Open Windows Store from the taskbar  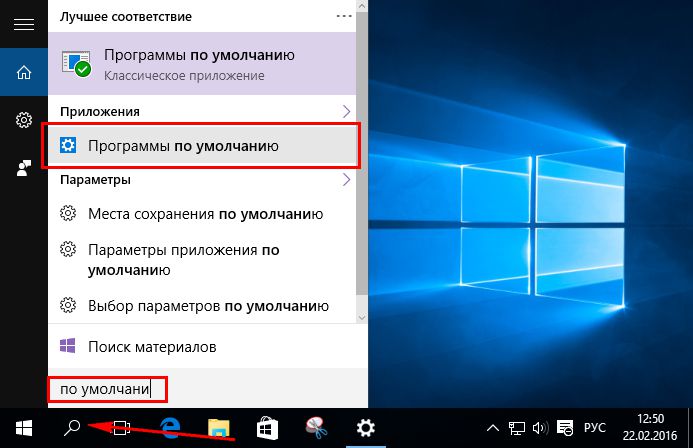[268, 428]
